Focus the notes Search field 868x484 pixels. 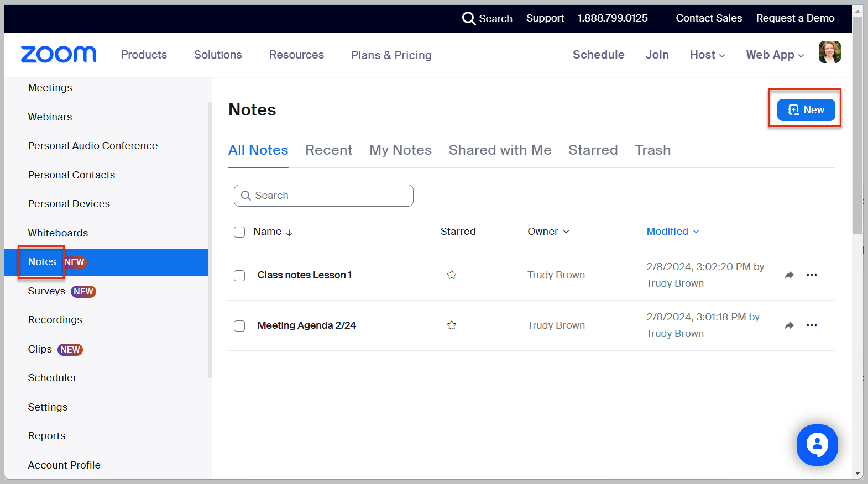pyautogui.click(x=323, y=196)
